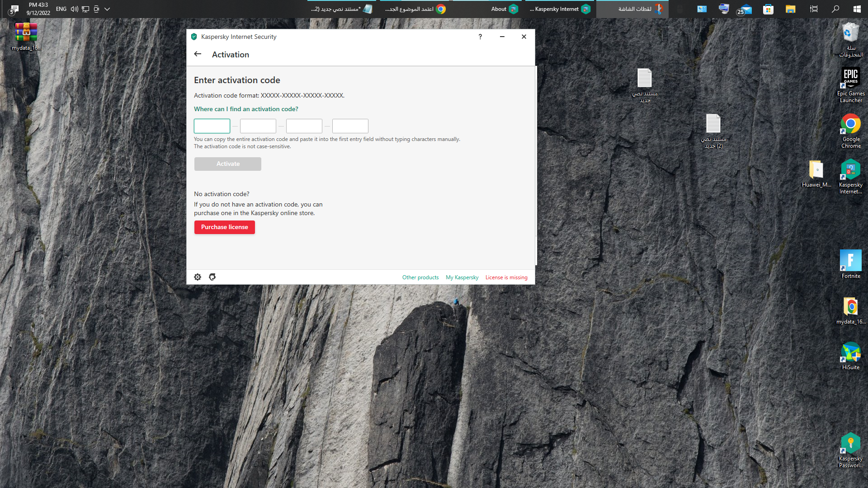Open Kaspersky help question mark
This screenshot has width=868, height=488.
click(x=480, y=37)
